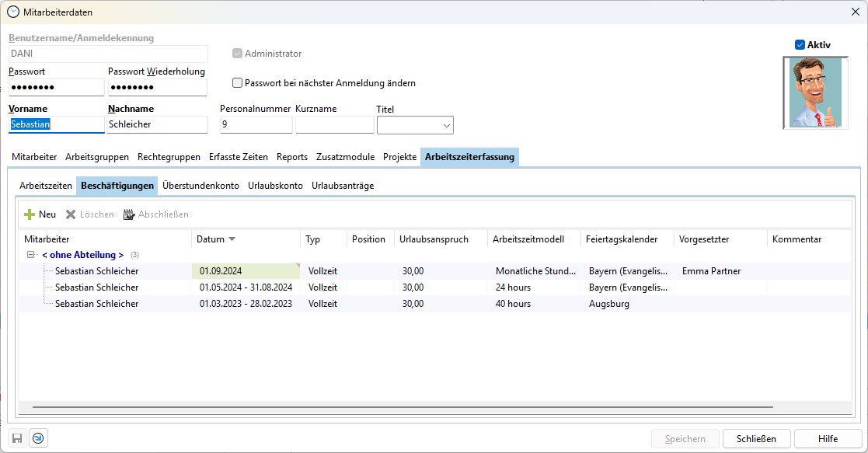Click the Abschließen toolbar icon
This screenshot has height=453, width=868.
point(129,214)
